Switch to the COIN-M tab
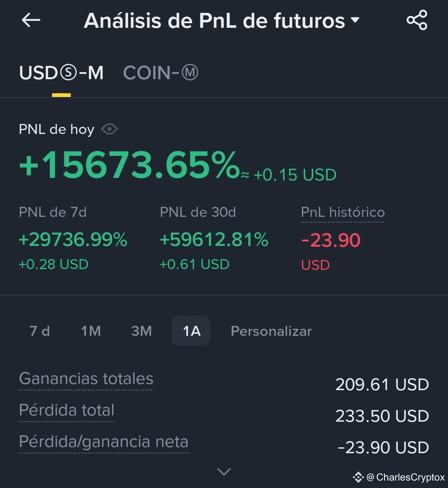 pyautogui.click(x=161, y=73)
